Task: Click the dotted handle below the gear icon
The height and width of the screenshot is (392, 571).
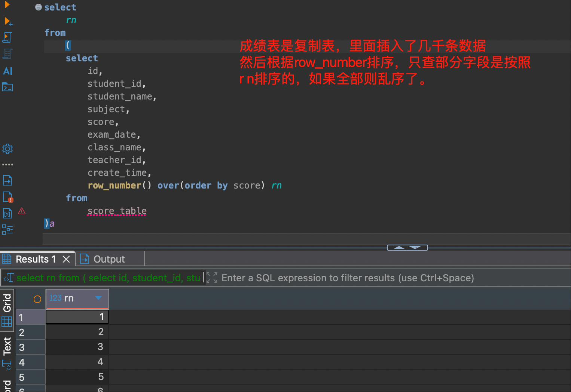Action: [x=7, y=164]
